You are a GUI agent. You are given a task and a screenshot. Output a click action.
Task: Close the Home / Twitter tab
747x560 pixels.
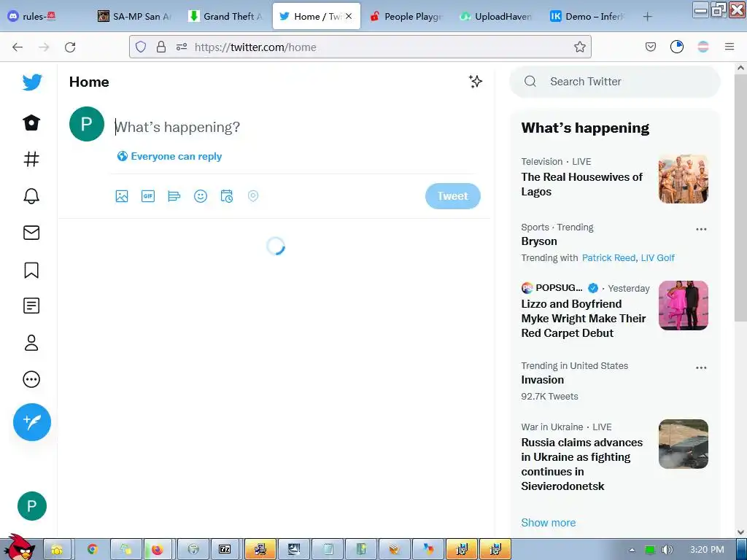coord(349,16)
